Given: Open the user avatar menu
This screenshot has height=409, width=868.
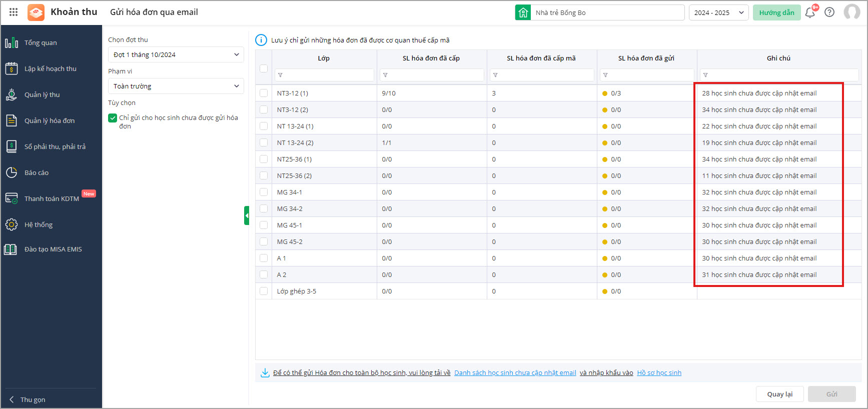Looking at the screenshot, I should (x=851, y=12).
